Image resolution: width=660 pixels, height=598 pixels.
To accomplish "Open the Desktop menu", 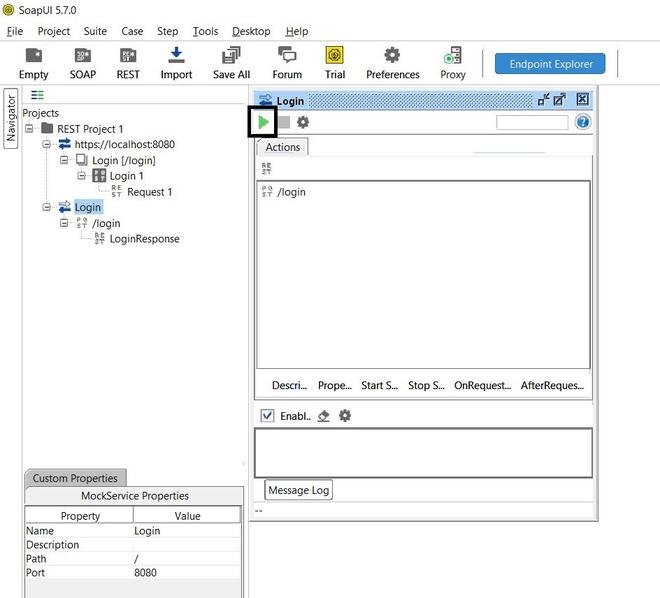I will [251, 32].
